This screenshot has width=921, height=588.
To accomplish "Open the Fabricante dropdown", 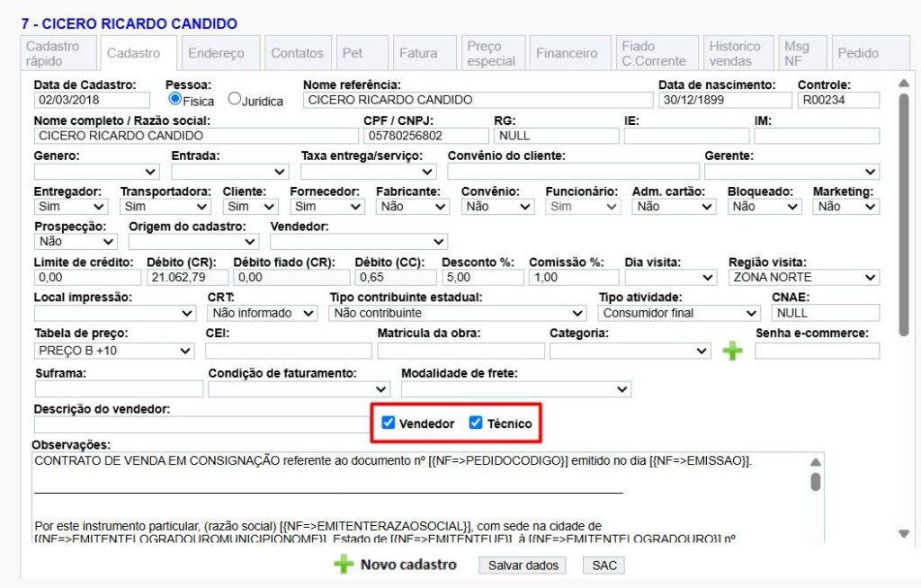I will 412,207.
